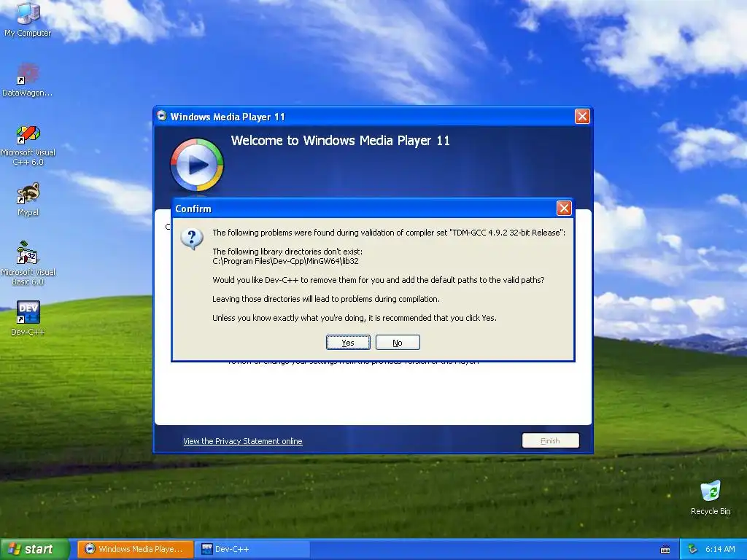Select the Mypal browser desktop icon
Screen dimensions: 747x560
(x=28, y=200)
